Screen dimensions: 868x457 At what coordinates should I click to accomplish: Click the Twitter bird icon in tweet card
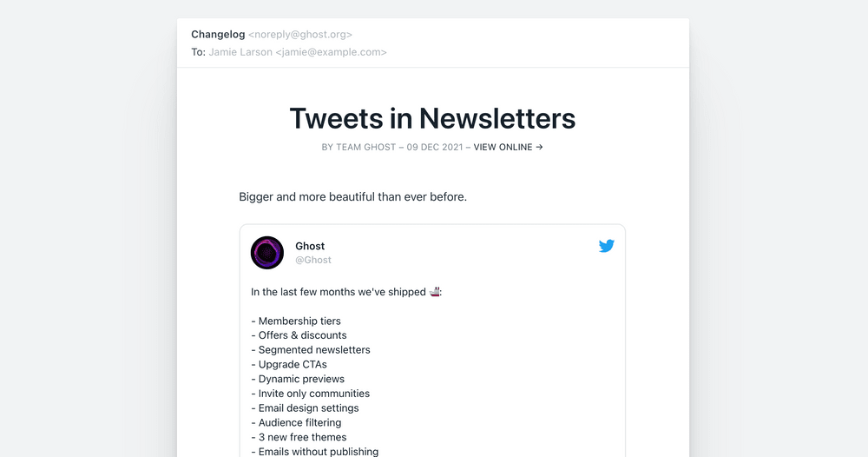click(x=607, y=245)
